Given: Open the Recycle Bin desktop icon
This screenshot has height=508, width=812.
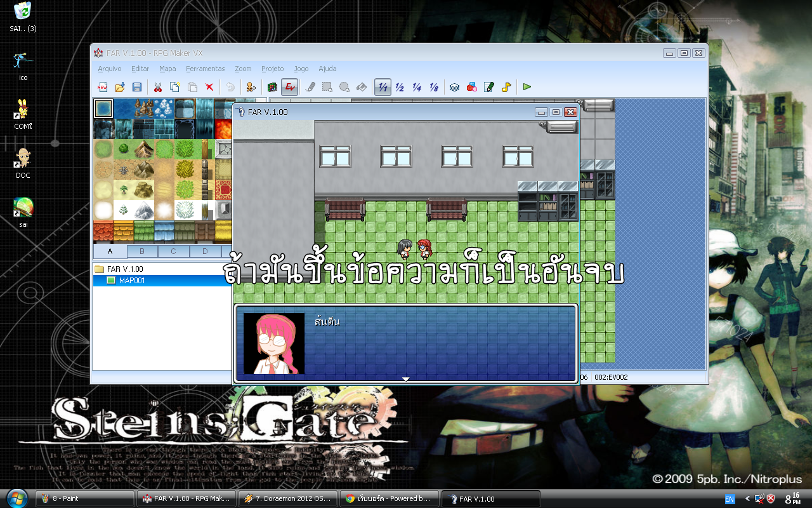Looking at the screenshot, I should tap(23, 18).
